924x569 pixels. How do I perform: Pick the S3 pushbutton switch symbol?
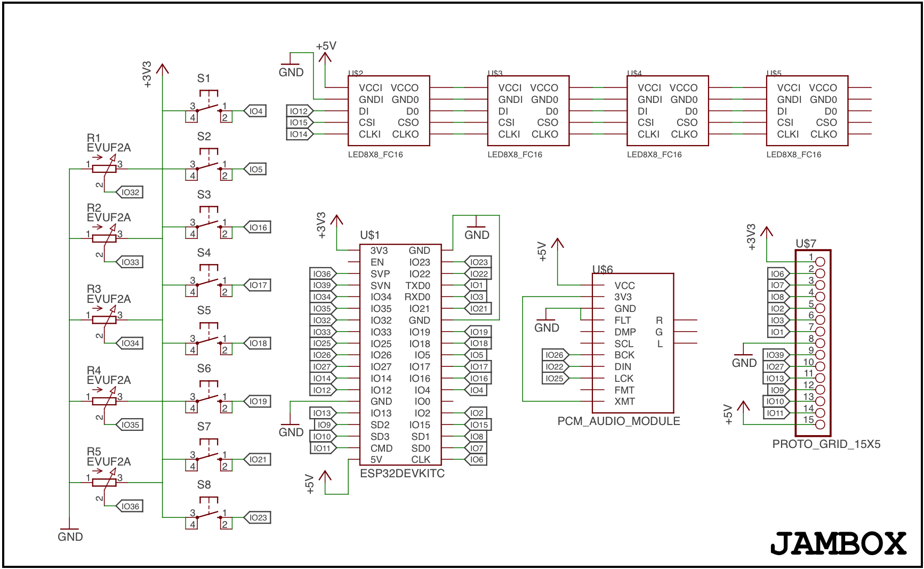point(208,223)
